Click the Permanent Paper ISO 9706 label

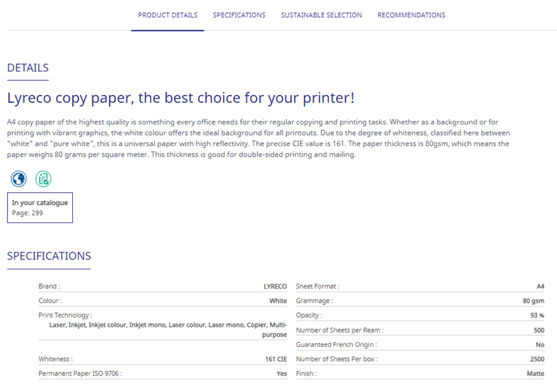[x=80, y=374]
